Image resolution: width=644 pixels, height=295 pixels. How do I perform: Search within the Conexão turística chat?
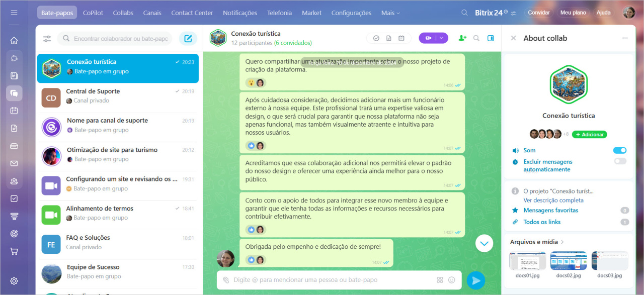[476, 38]
